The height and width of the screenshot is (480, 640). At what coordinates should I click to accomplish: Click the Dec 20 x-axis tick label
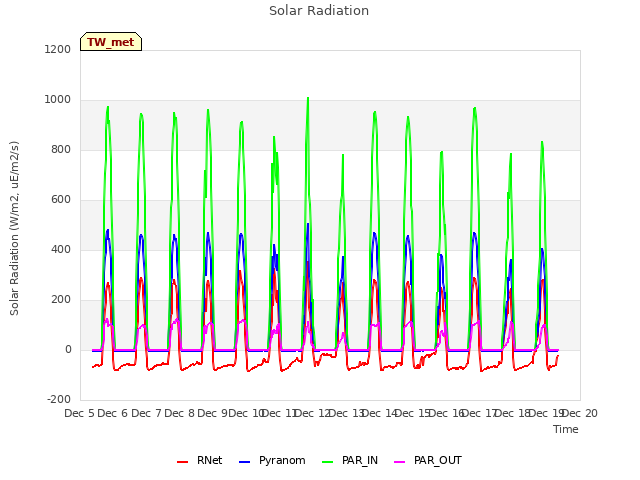pyautogui.click(x=580, y=413)
